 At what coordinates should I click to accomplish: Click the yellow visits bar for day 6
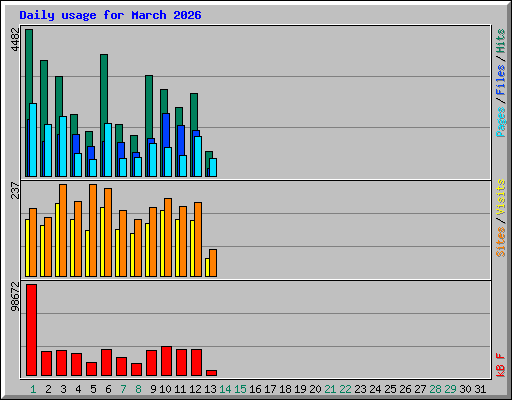click(102, 242)
